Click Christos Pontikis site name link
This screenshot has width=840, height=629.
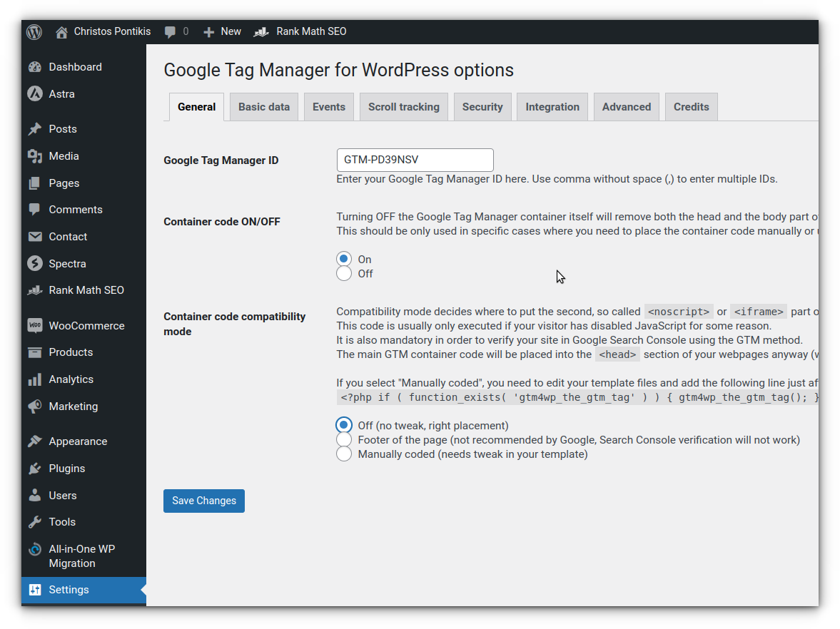(x=112, y=31)
